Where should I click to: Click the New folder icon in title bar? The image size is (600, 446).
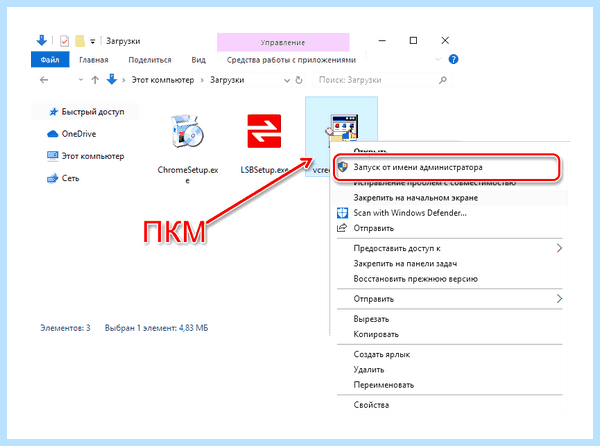80,41
